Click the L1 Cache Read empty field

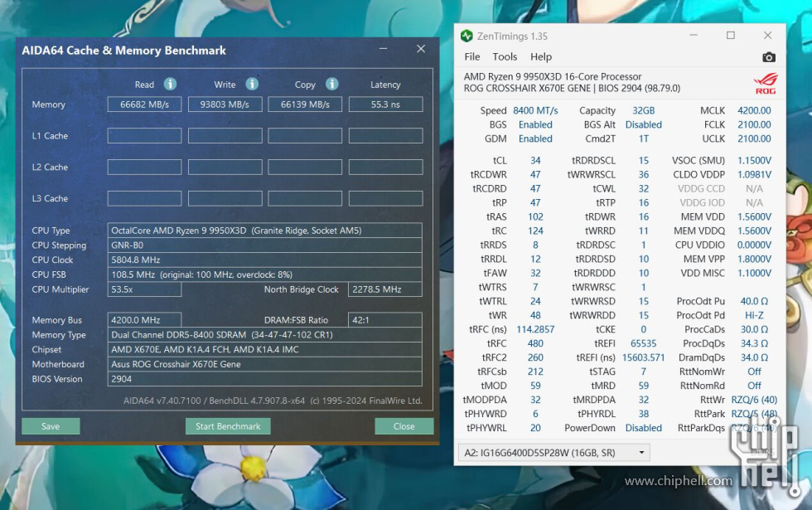click(144, 136)
